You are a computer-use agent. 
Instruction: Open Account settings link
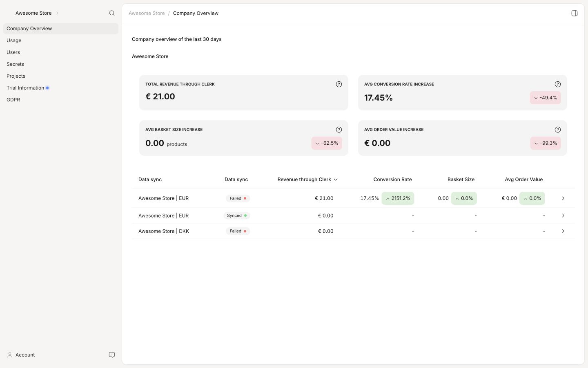point(25,355)
